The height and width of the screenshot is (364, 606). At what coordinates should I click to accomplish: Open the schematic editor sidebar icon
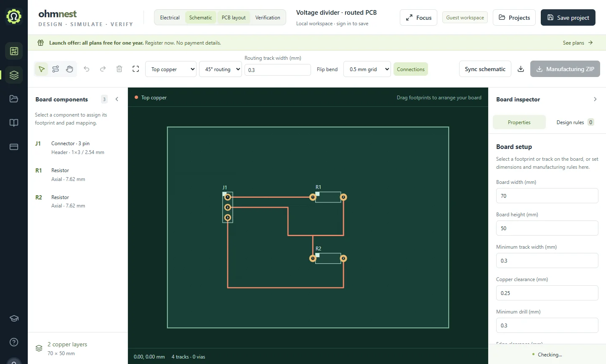(x=14, y=51)
